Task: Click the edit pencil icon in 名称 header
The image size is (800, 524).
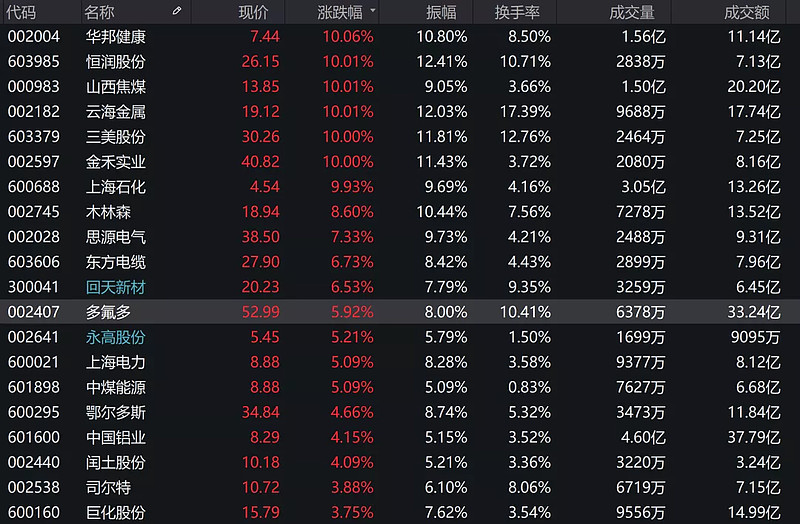Action: tap(177, 11)
